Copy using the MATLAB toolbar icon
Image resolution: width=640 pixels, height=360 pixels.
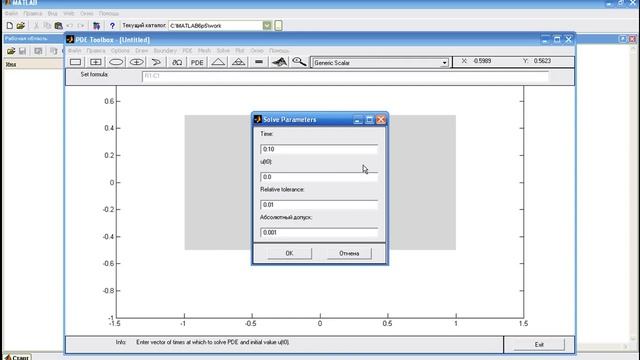pos(47,26)
